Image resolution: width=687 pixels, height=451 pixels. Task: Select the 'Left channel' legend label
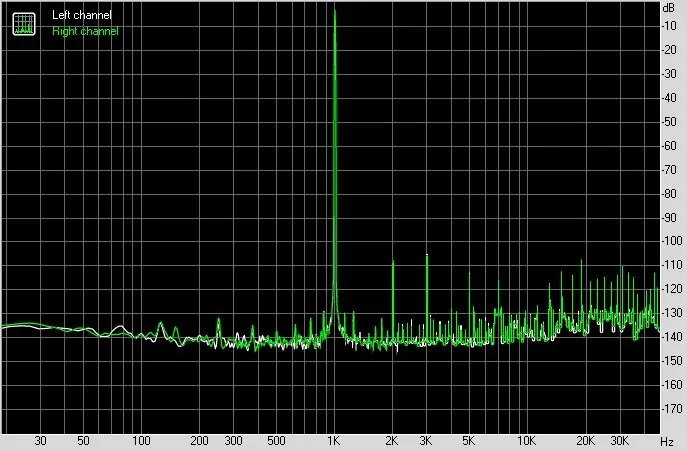[82, 15]
